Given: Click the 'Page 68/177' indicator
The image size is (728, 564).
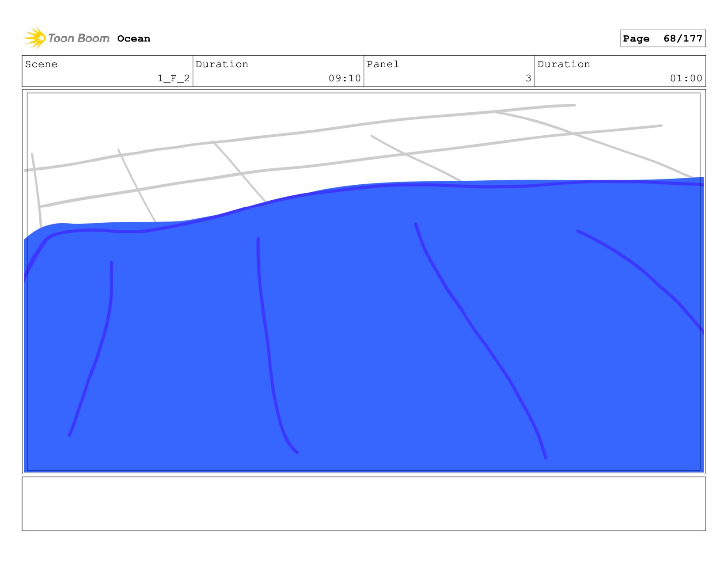Looking at the screenshot, I should (x=663, y=38).
